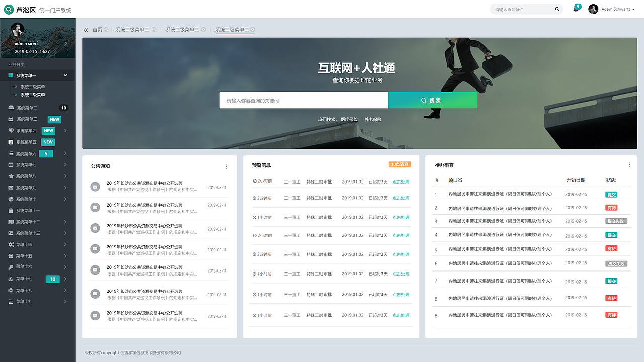Viewport: 644px width, 362px height.
Task: Click 菜单十四 gears icon
Action: (x=11, y=244)
